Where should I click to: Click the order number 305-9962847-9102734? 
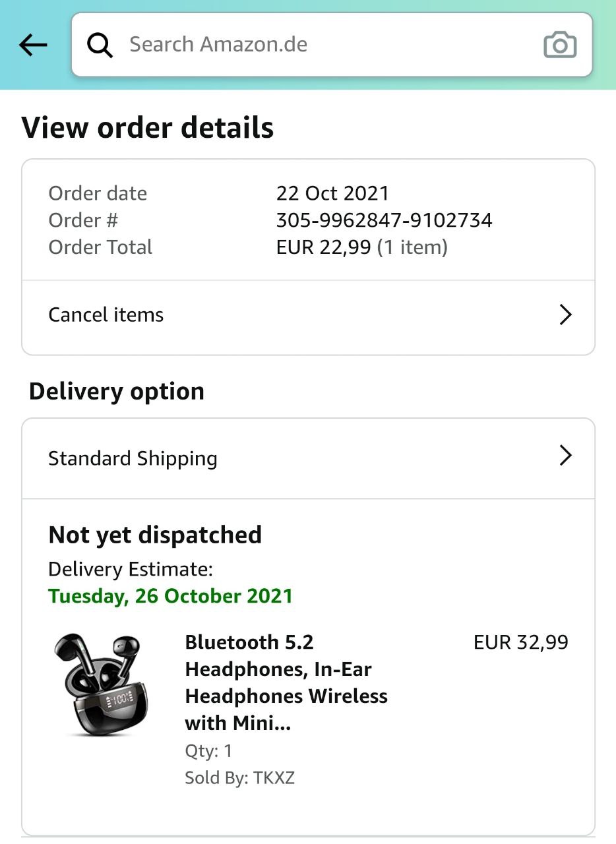click(384, 220)
